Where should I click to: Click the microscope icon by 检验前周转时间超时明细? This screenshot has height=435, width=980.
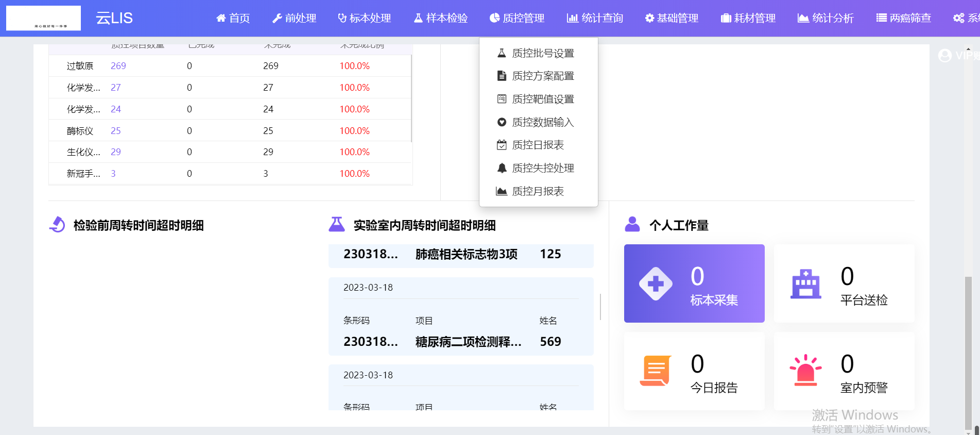[57, 225]
